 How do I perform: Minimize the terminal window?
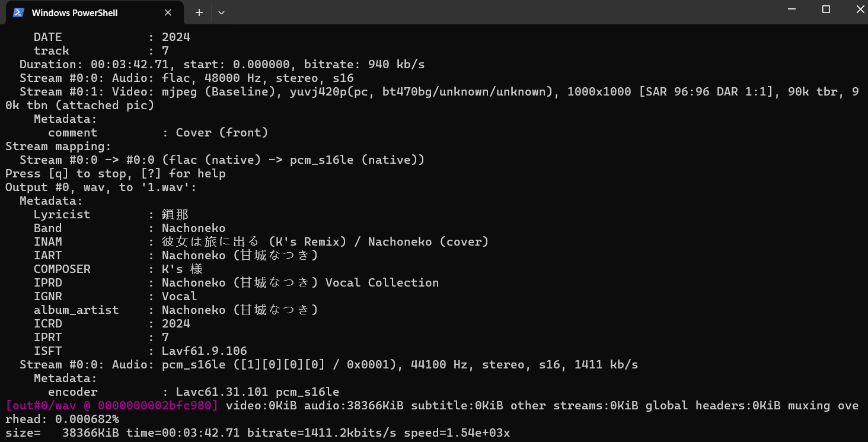tap(792, 9)
